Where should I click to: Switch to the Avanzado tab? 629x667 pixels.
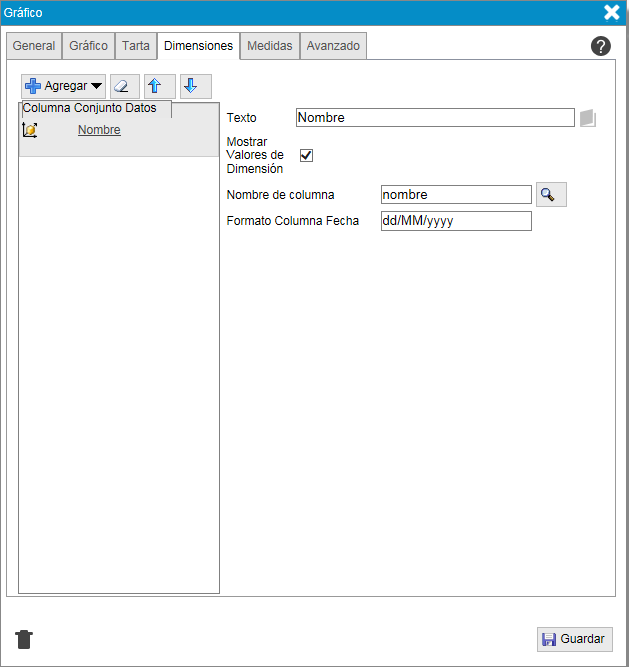[334, 46]
